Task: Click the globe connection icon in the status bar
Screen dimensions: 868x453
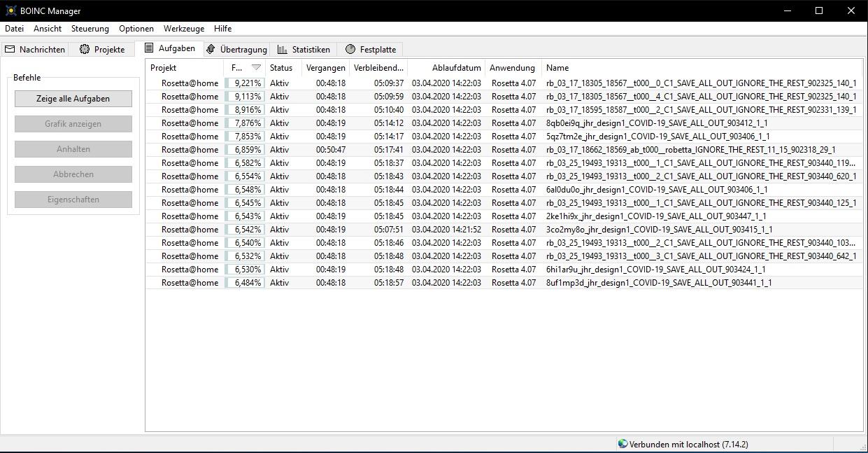Action: pos(622,444)
